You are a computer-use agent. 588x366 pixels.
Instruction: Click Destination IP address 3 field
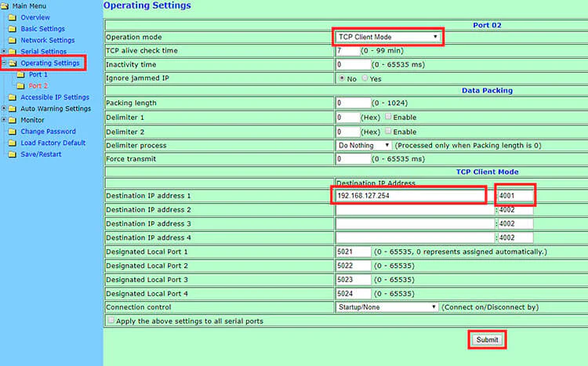tap(416, 224)
